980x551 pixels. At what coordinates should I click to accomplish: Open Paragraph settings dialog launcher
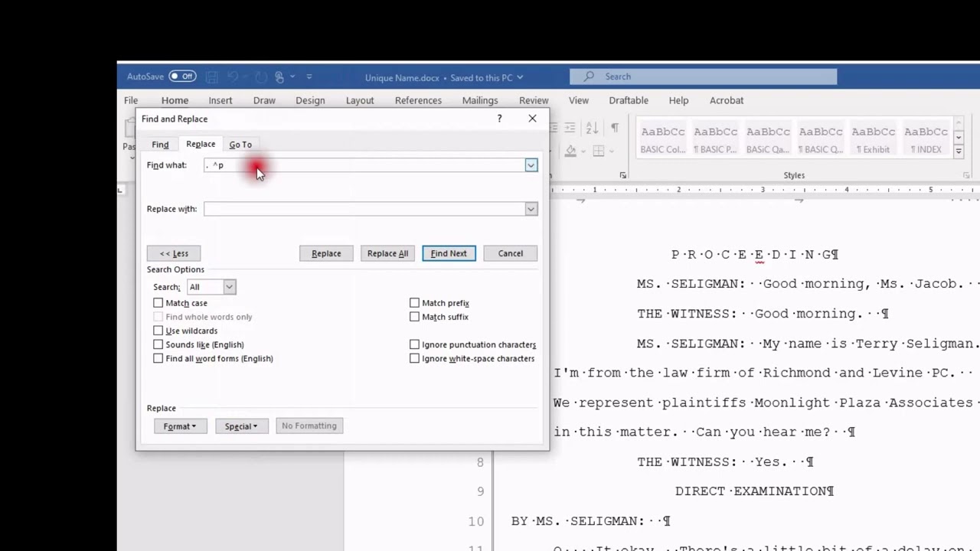coord(623,175)
